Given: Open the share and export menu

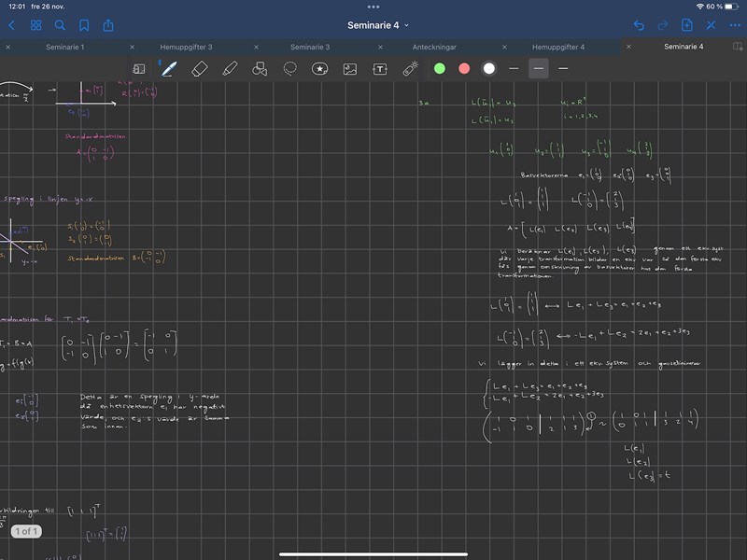Looking at the screenshot, I should (108, 25).
